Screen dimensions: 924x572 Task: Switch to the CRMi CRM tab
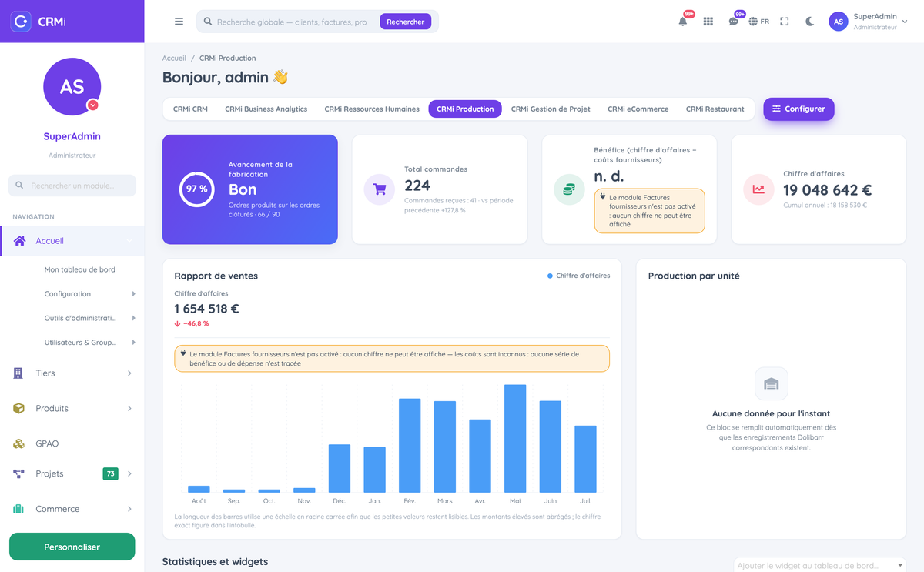190,109
